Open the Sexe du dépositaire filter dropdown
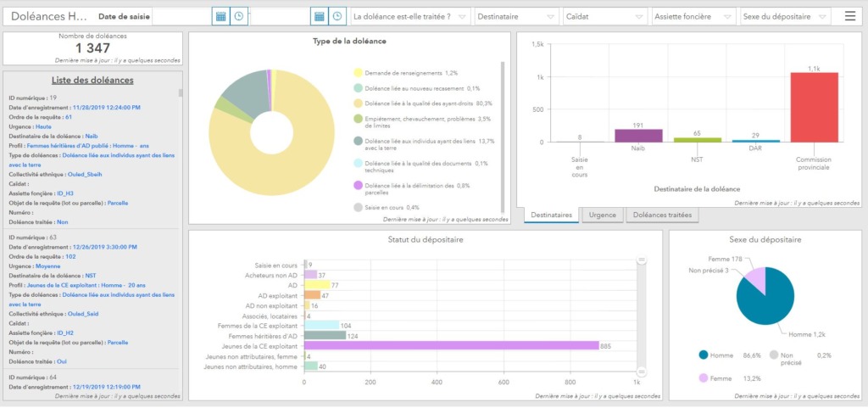868x408 pixels. click(786, 17)
